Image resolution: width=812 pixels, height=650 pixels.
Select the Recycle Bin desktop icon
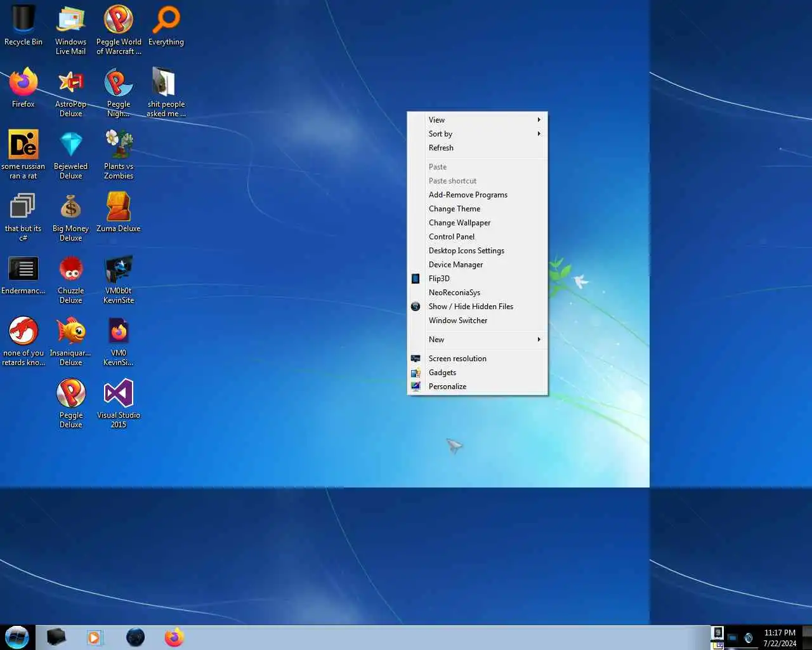tap(23, 27)
